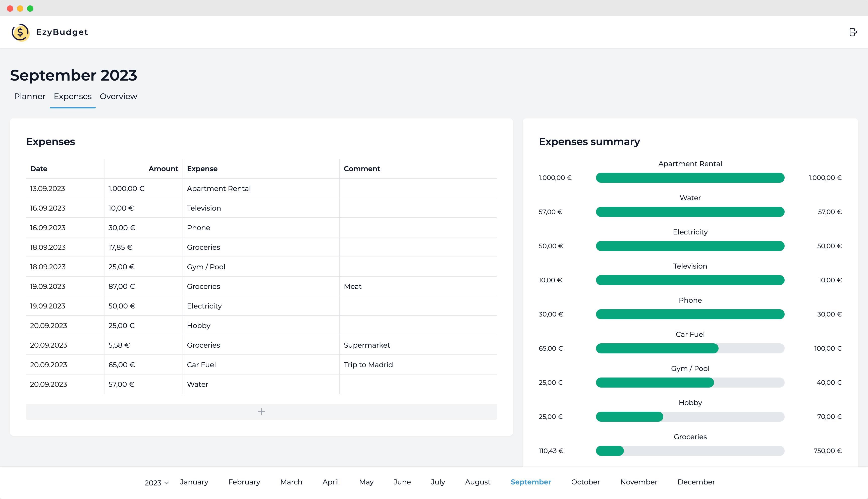
Task: Navigate to August month
Action: [x=477, y=482]
